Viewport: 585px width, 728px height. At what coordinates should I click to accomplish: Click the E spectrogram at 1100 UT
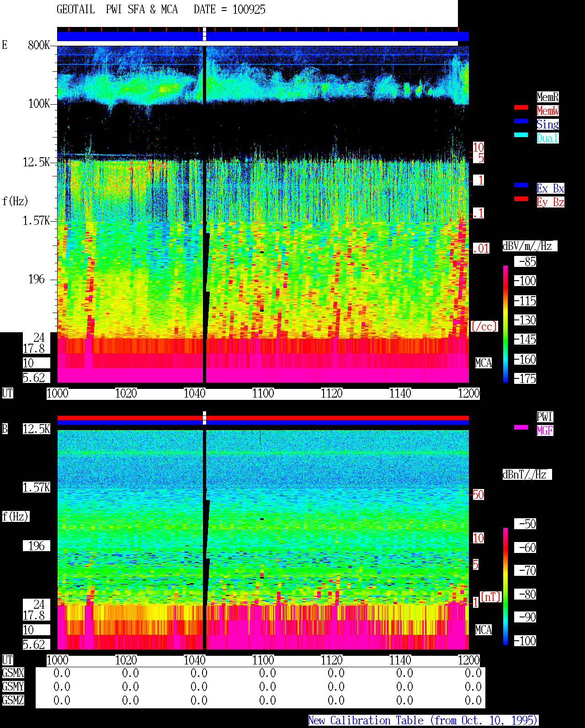263,214
